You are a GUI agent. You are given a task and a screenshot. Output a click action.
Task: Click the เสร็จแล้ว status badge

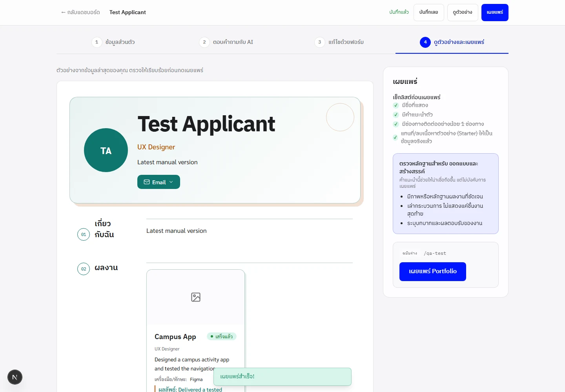222,336
